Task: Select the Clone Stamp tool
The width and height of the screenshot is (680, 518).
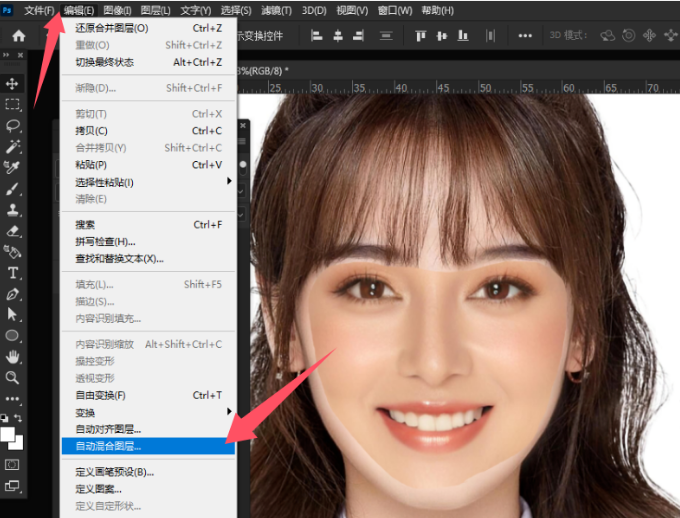Action: click(x=13, y=210)
